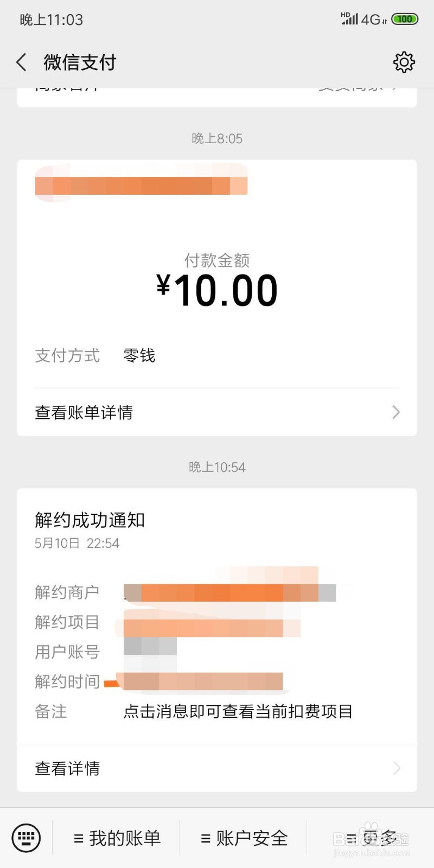Tap the 微信支付 page title
This screenshot has height=868, width=434.
pos(80,62)
